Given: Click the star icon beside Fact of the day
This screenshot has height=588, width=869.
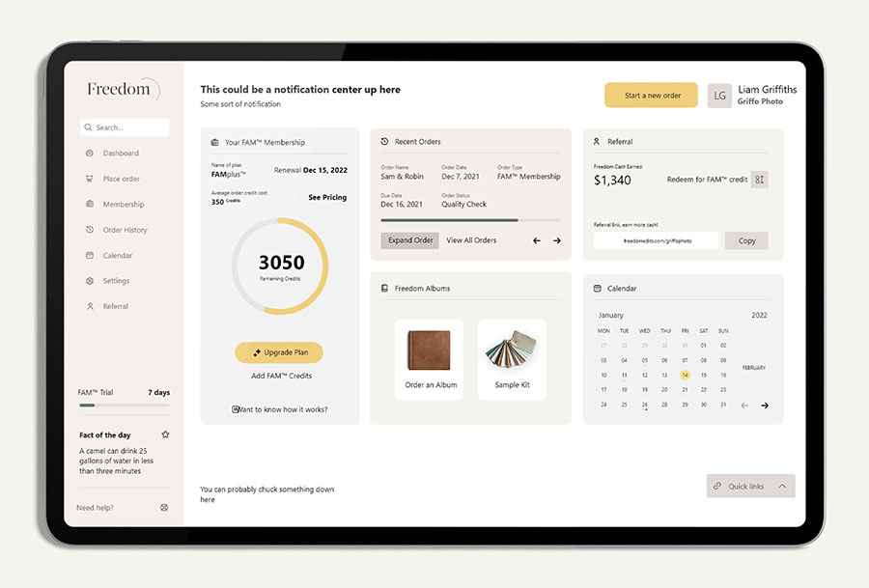Looking at the screenshot, I should pos(165,434).
